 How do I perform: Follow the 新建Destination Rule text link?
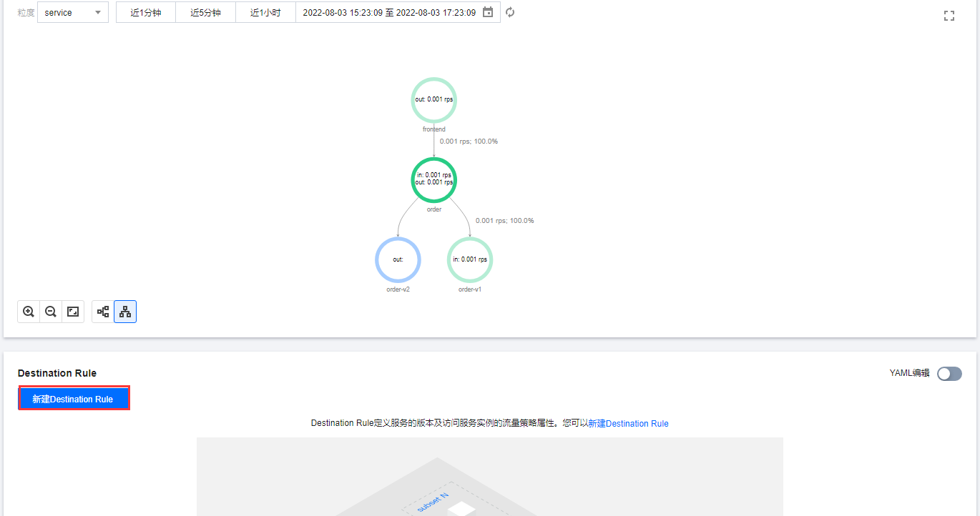[x=628, y=424]
